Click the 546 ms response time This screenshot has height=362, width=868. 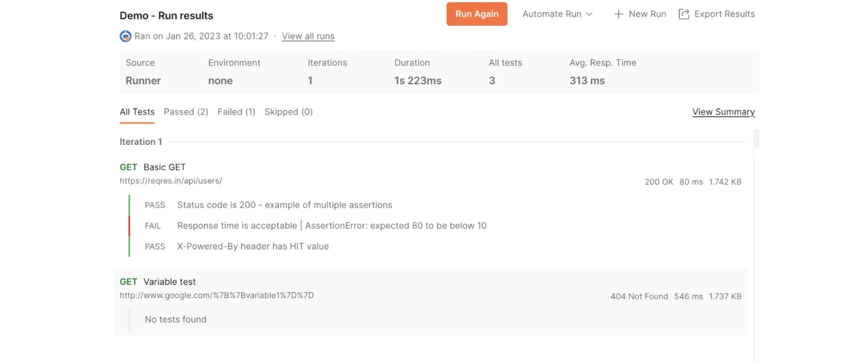(x=689, y=296)
